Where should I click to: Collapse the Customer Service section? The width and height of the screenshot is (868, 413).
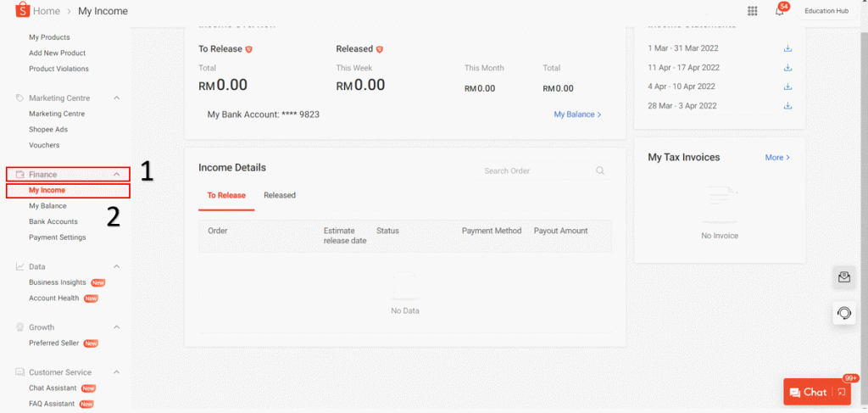[116, 372]
